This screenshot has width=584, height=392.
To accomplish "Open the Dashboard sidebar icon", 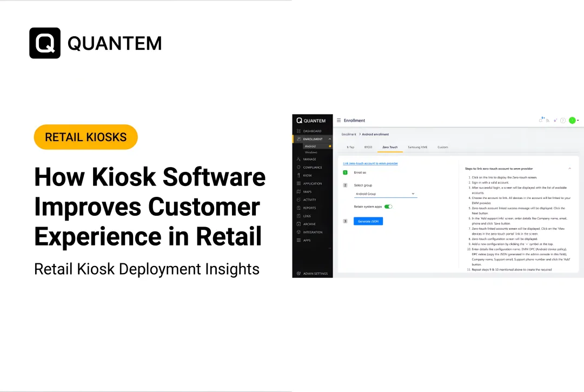I will 298,131.
